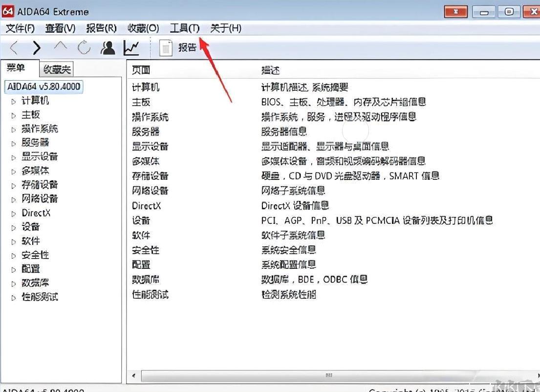Expand the 软件 node in the tree
This screenshot has width=540, height=392.
[13, 242]
